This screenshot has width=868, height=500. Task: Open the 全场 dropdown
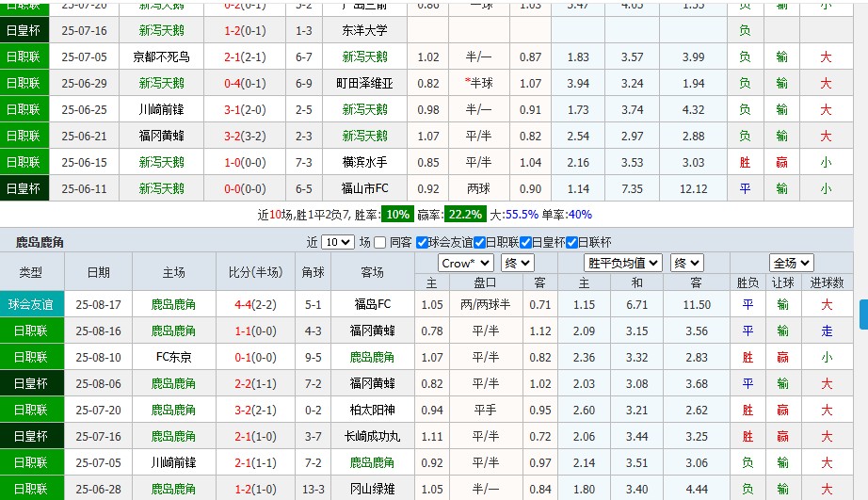791,263
